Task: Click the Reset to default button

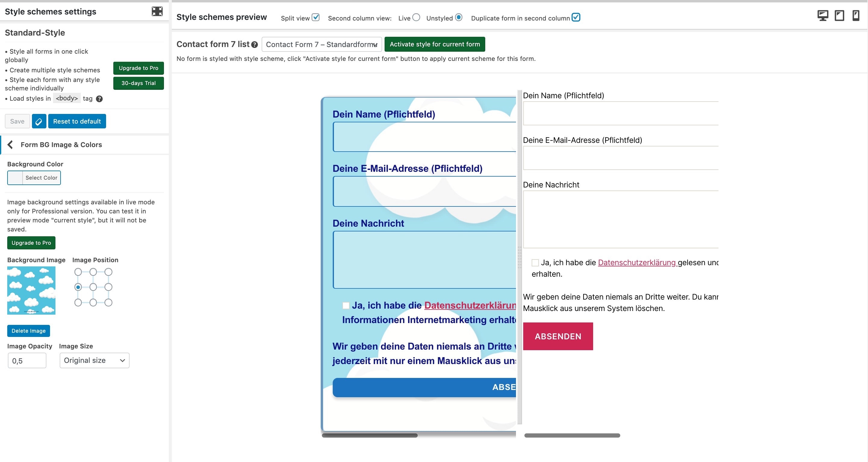Action: tap(77, 121)
